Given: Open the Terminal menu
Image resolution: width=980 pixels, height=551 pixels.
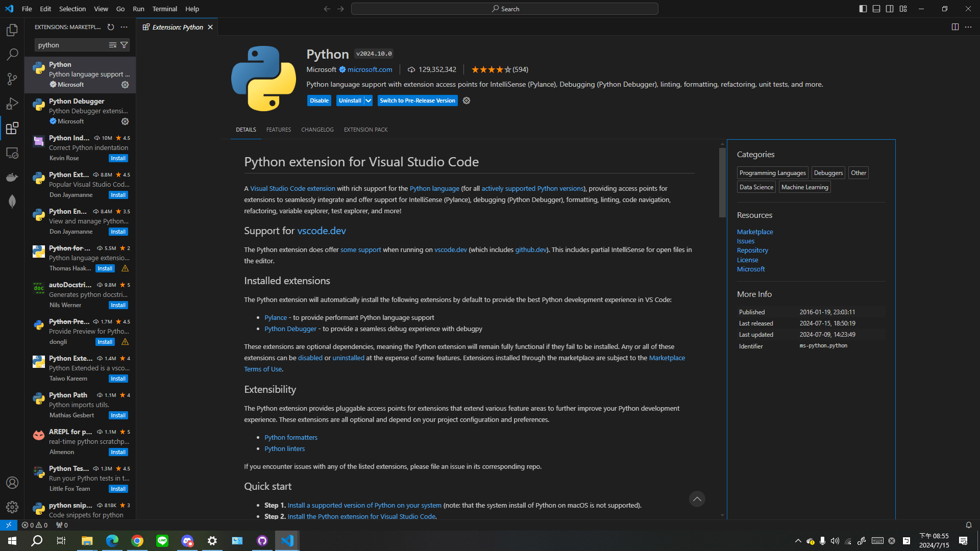Looking at the screenshot, I should click(x=165, y=9).
